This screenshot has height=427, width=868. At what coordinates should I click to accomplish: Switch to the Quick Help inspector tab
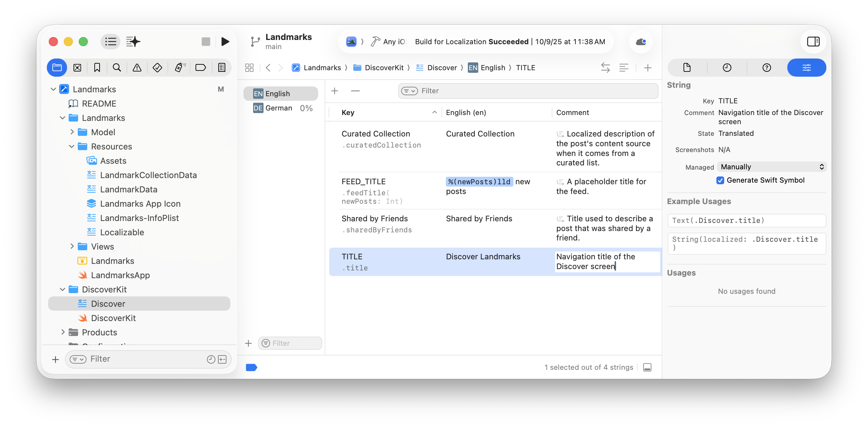click(766, 68)
